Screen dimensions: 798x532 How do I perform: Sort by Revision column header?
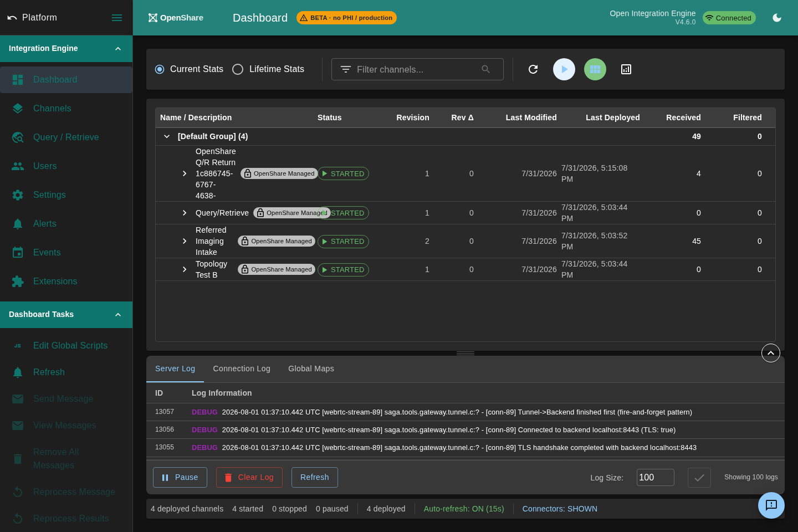(413, 117)
